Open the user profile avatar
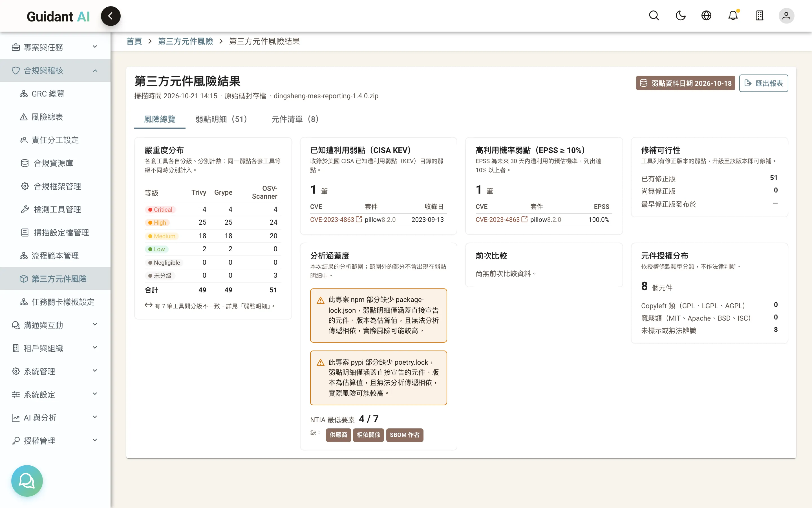 [786, 16]
